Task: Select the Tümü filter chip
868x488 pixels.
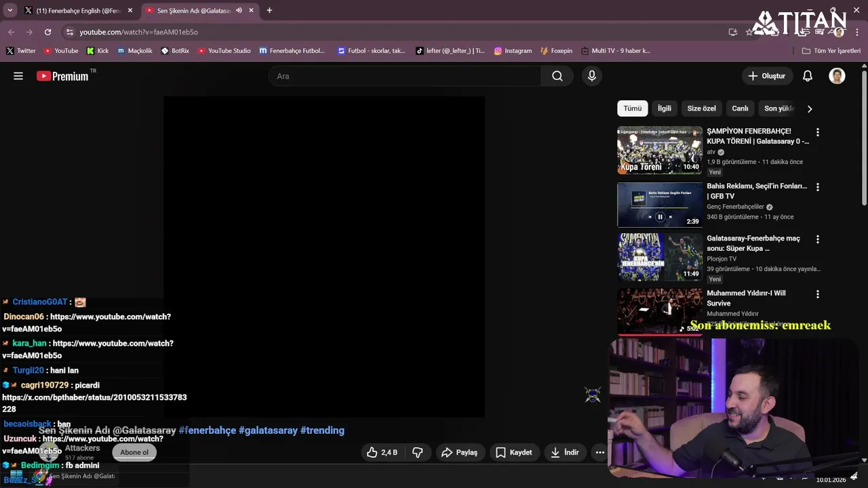Action: [x=633, y=108]
